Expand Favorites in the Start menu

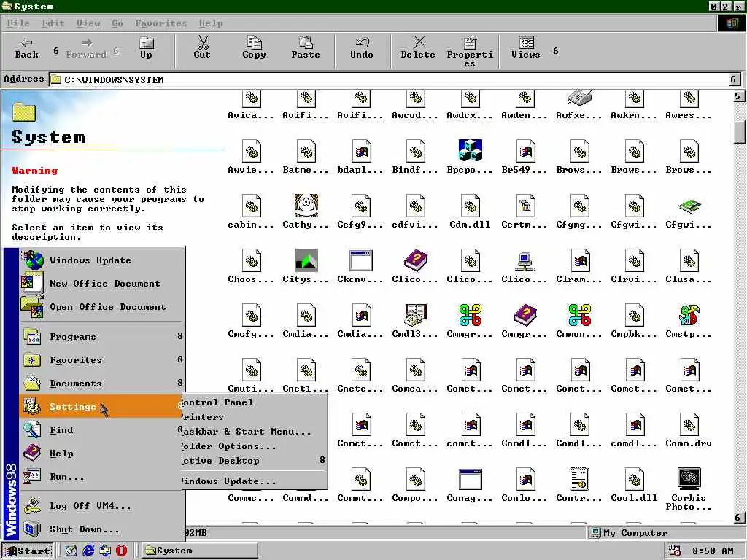click(101, 360)
